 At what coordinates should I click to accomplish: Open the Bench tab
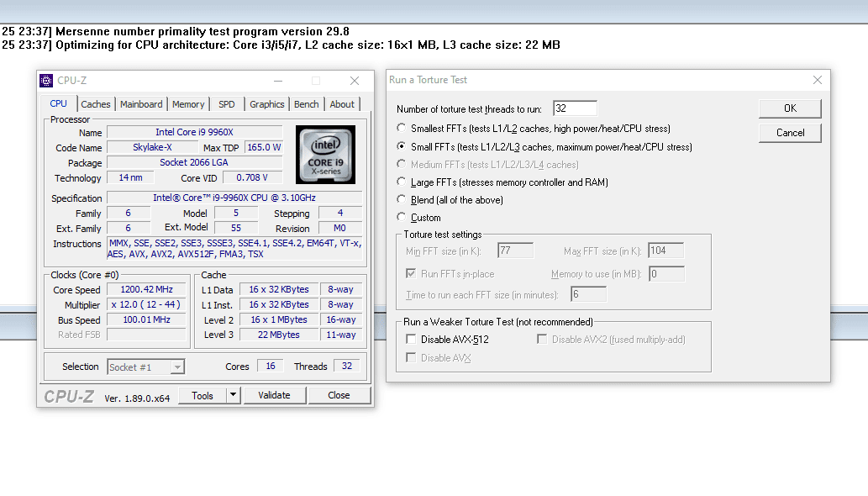pyautogui.click(x=306, y=104)
